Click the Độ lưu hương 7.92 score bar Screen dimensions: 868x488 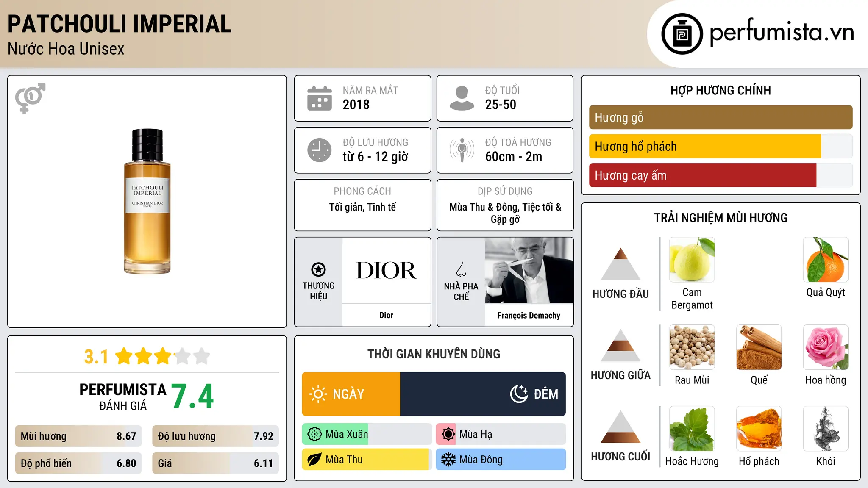pos(215,436)
